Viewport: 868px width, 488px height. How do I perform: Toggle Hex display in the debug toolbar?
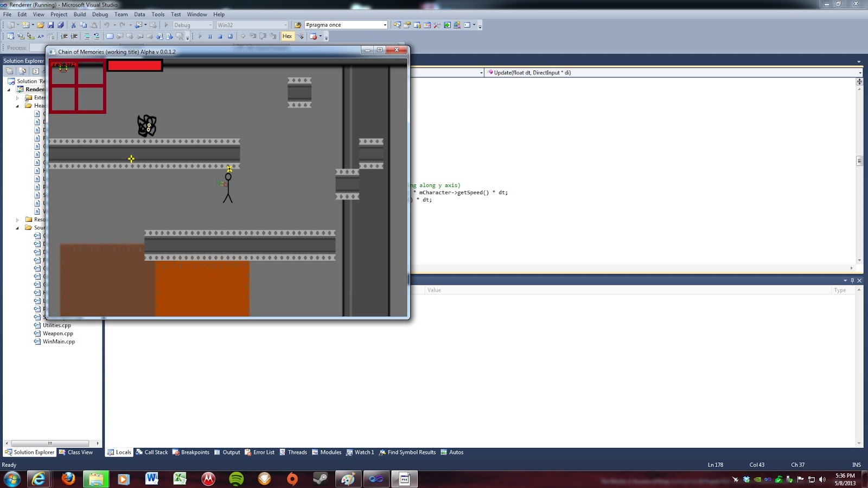tap(287, 36)
